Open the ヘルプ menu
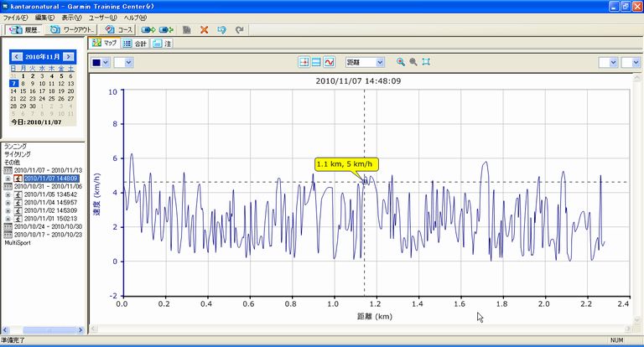644x347 pixels. click(x=135, y=18)
